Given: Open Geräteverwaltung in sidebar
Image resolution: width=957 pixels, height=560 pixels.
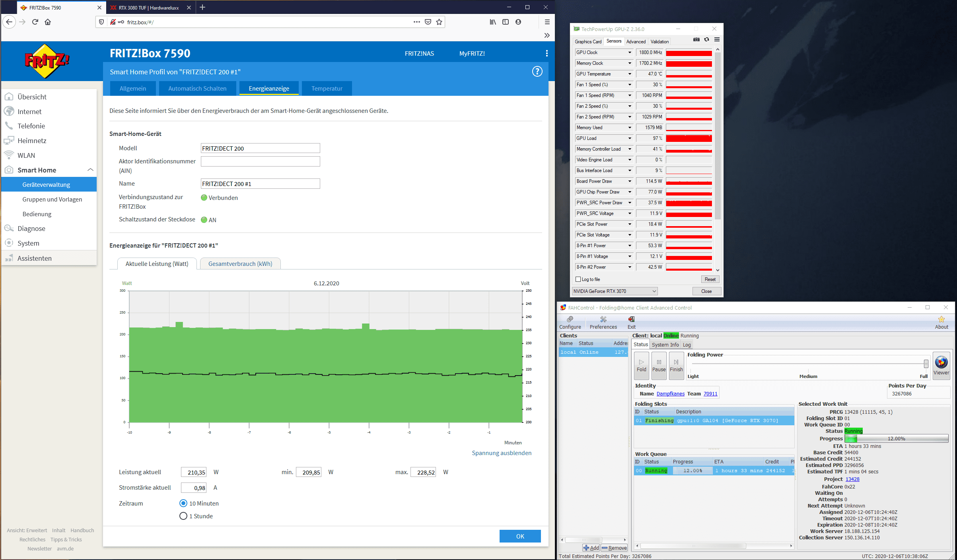Looking at the screenshot, I should tap(49, 184).
